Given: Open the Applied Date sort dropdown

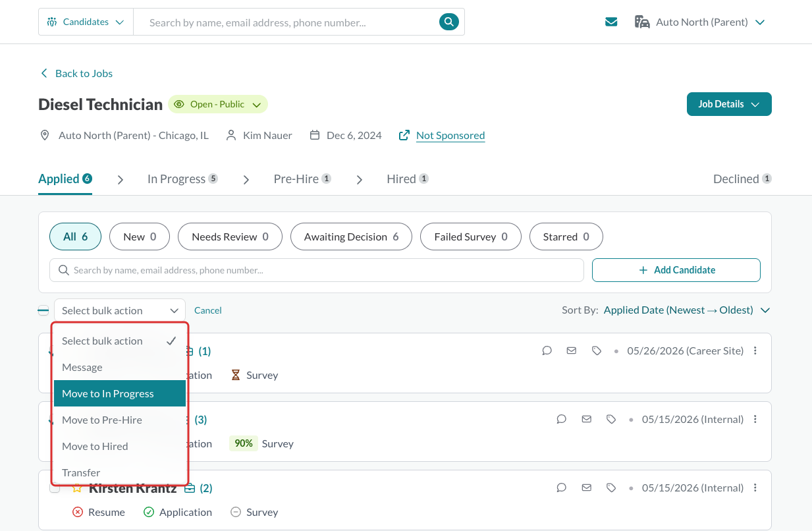Looking at the screenshot, I should 687,310.
